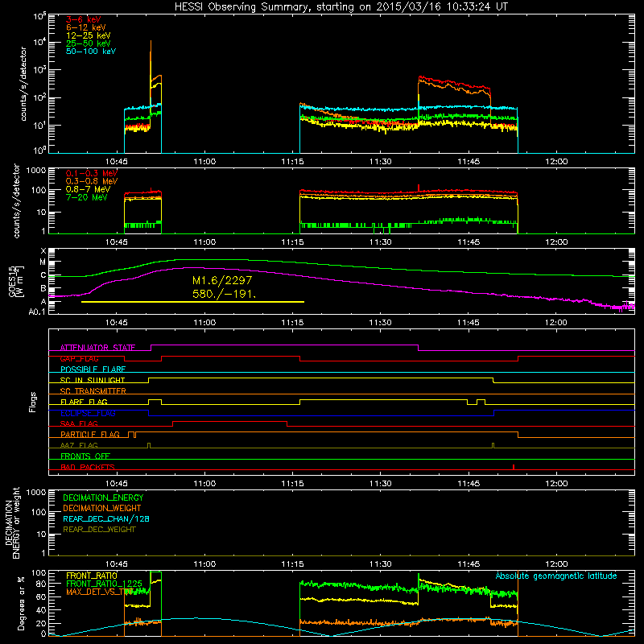Select the vertical Flags axis label
This screenshot has height=644, width=644.
pos(32,402)
